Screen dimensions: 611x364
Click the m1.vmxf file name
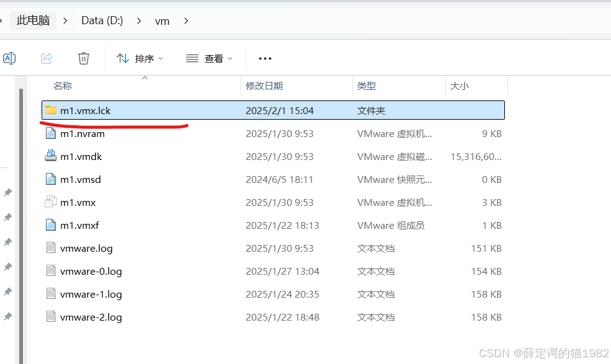point(79,225)
